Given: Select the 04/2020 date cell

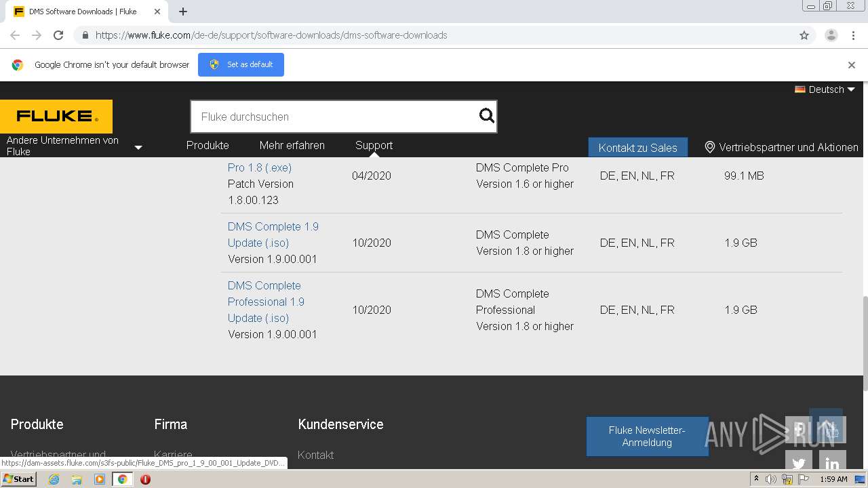Looking at the screenshot, I should pyautogui.click(x=371, y=176).
